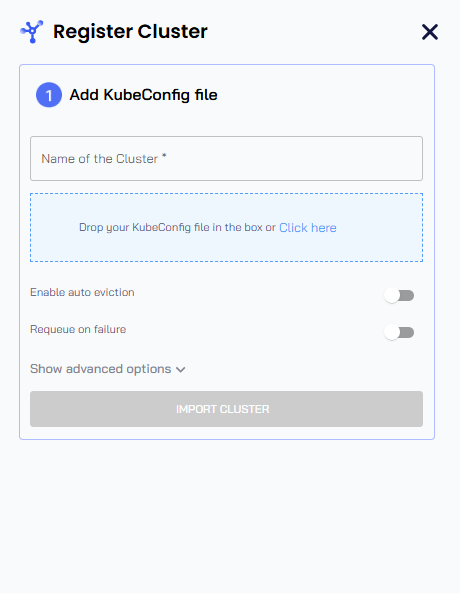Click the dashed KubeConfig drop zone
460x593 pixels.
(226, 227)
